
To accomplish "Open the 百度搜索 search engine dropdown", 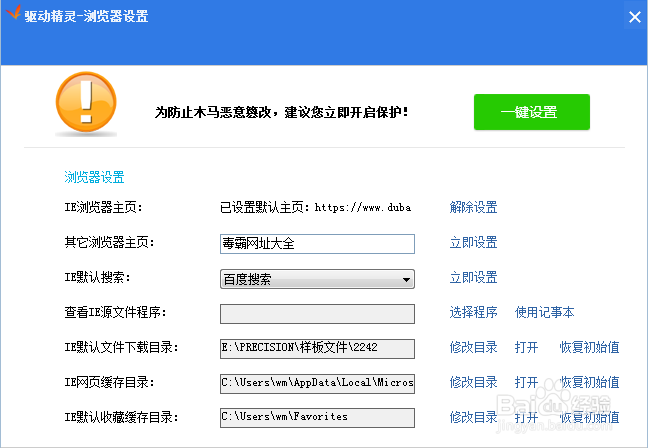I will point(317,279).
